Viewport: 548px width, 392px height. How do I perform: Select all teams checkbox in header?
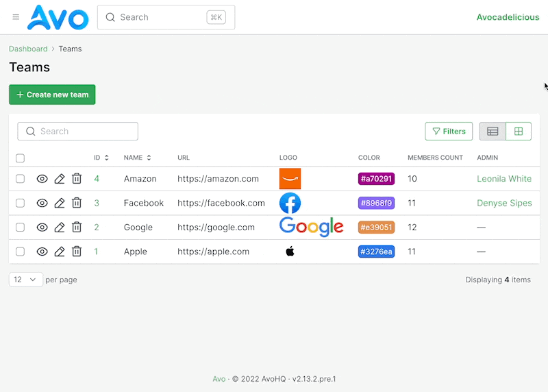click(x=21, y=158)
